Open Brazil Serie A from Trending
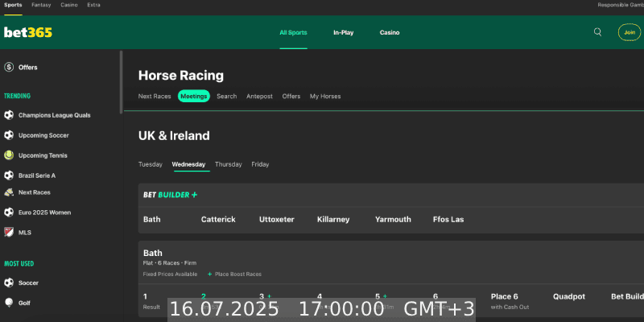 pos(37,175)
